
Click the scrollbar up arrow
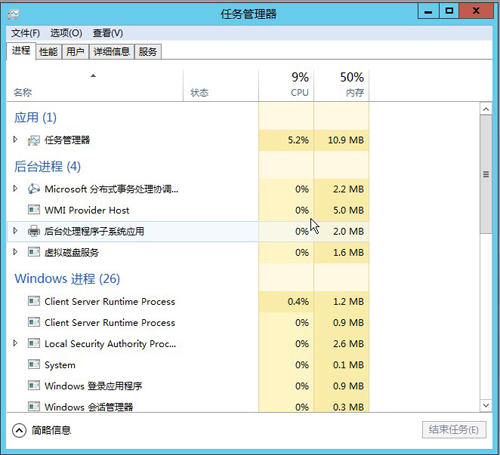(486, 109)
